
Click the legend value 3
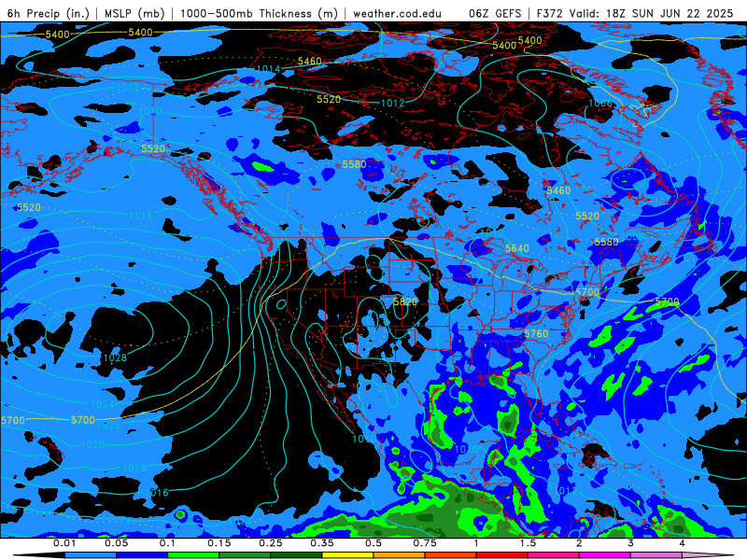[630, 543]
